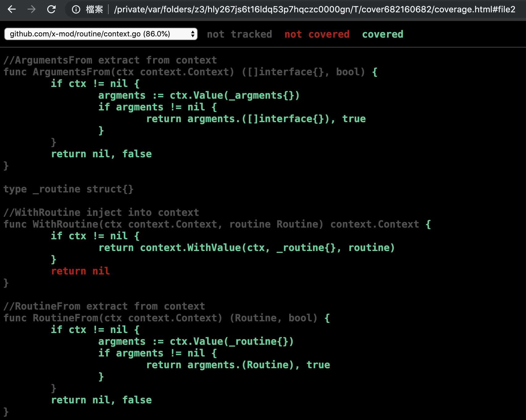Viewport: 526px width, 420px height.
Task: Open the site info icon beside 檔案
Action: click(x=76, y=10)
